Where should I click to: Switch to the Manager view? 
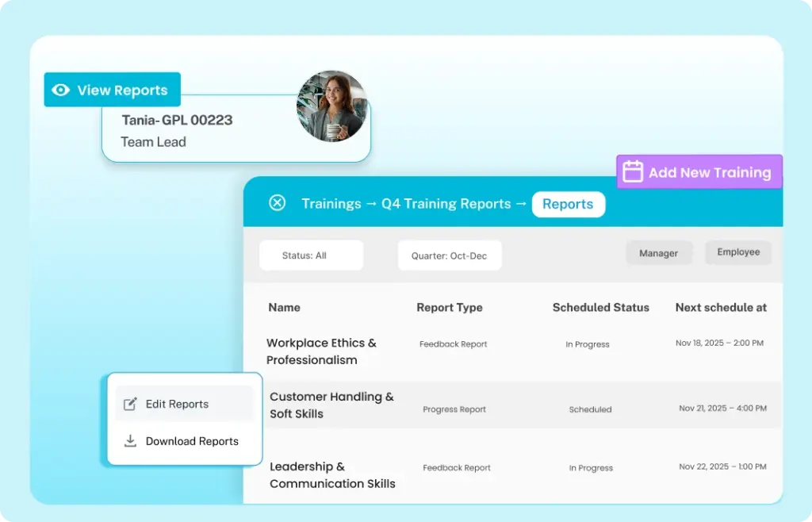658,253
